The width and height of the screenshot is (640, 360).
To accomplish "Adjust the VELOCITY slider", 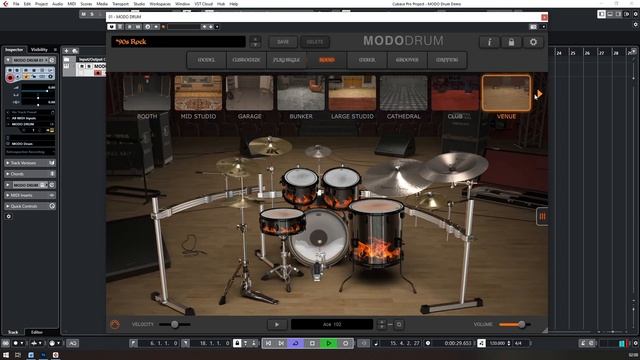I will pyautogui.click(x=175, y=324).
